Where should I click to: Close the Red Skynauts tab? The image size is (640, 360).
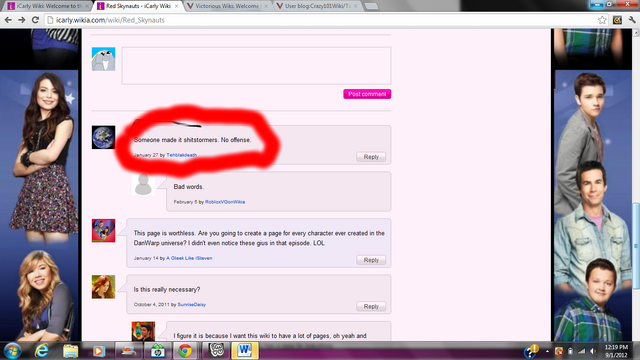tap(176, 6)
